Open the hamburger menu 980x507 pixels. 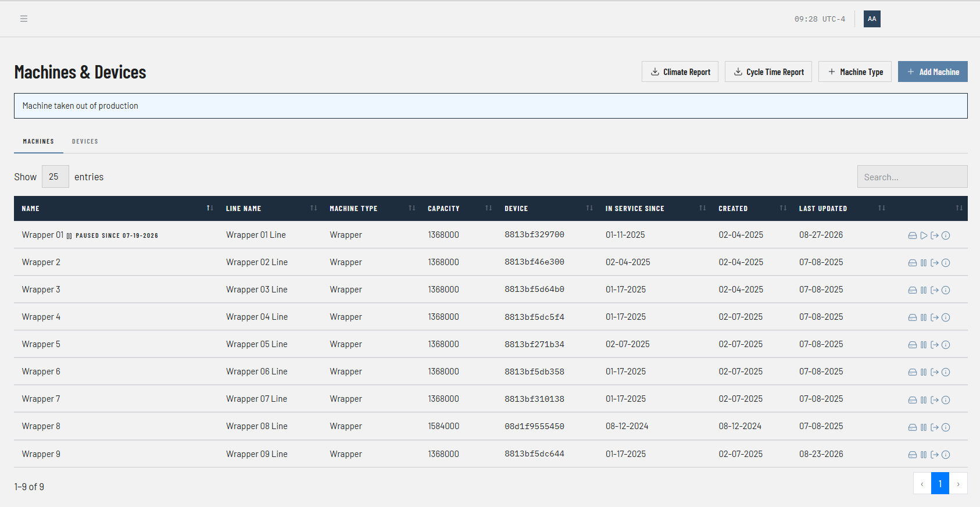[24, 19]
